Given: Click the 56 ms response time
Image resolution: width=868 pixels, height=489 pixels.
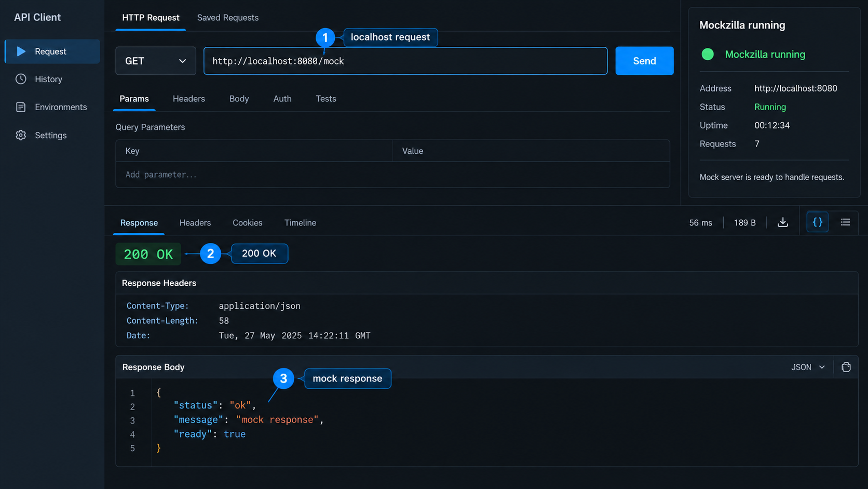Looking at the screenshot, I should point(700,222).
